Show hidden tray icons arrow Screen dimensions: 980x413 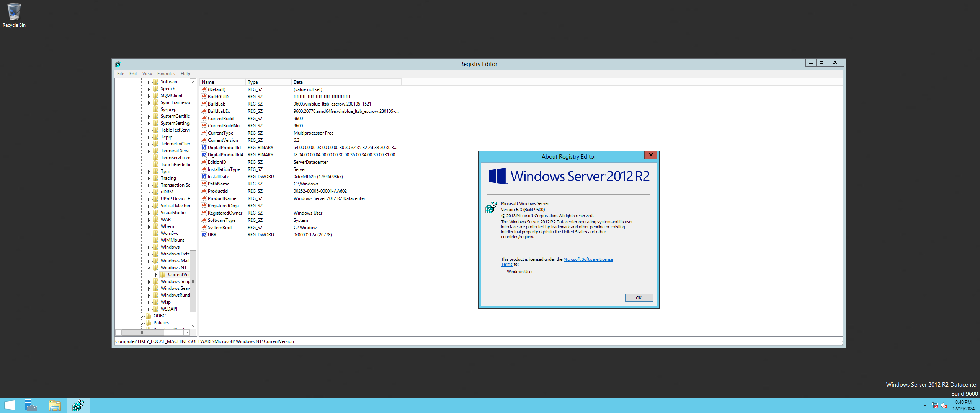(x=925, y=406)
